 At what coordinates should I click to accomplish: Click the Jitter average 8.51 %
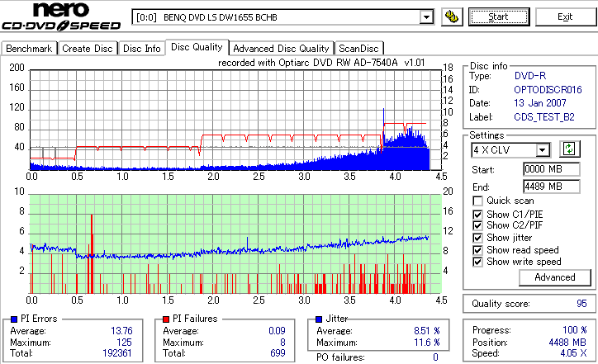(427, 331)
